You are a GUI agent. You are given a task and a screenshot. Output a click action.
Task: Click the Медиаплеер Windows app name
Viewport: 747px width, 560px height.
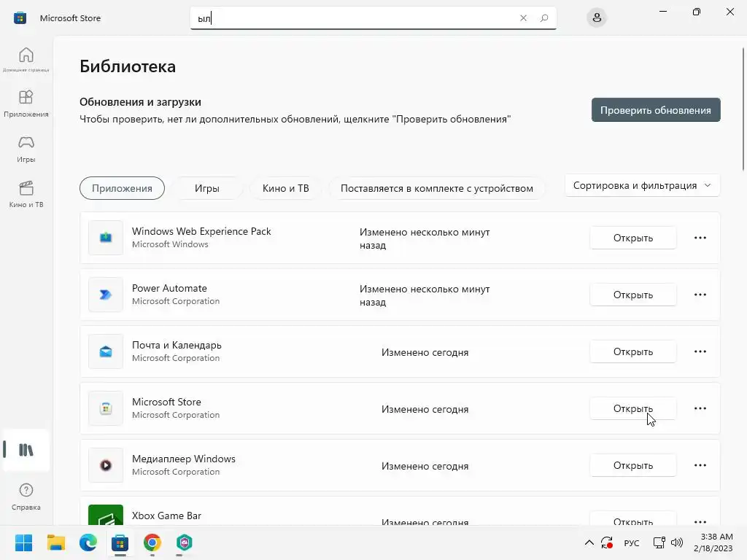tap(183, 459)
